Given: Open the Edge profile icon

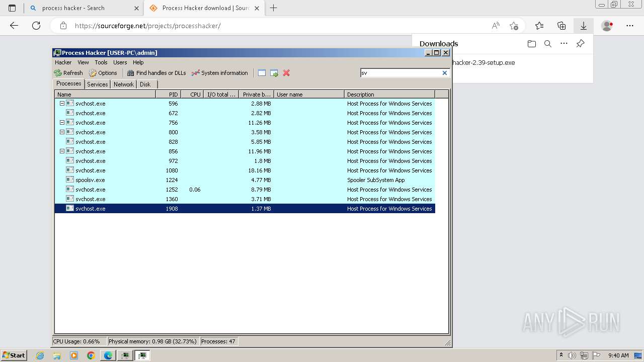Looking at the screenshot, I should tap(607, 26).
